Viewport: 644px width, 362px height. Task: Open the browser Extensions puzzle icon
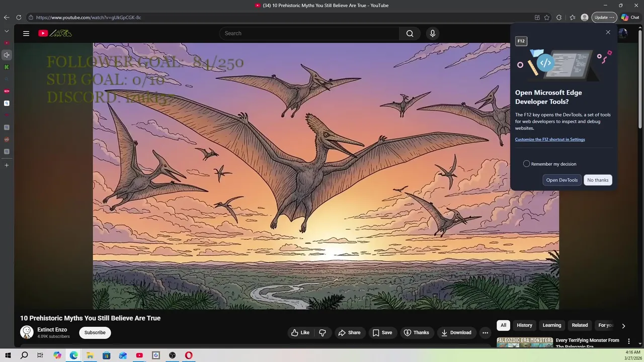click(x=559, y=17)
